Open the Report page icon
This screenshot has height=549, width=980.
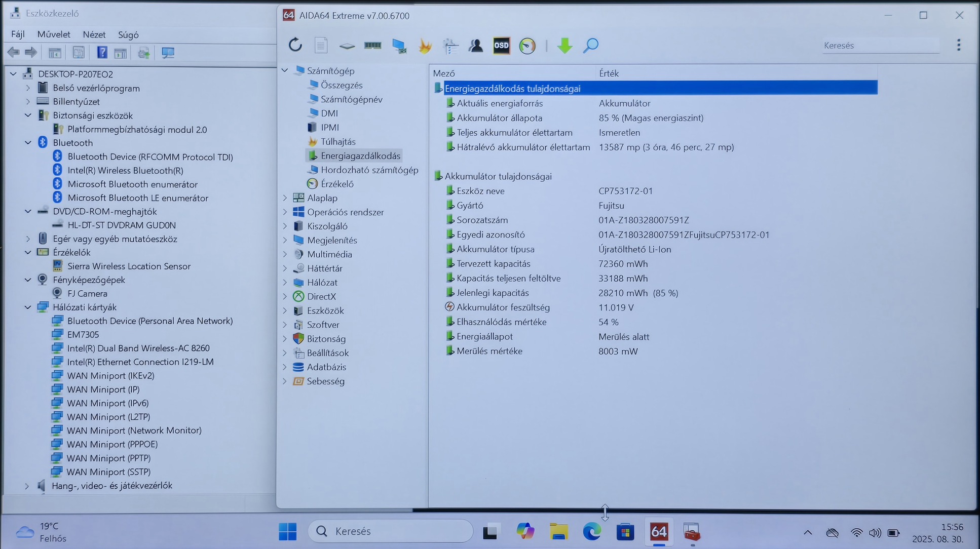point(321,46)
